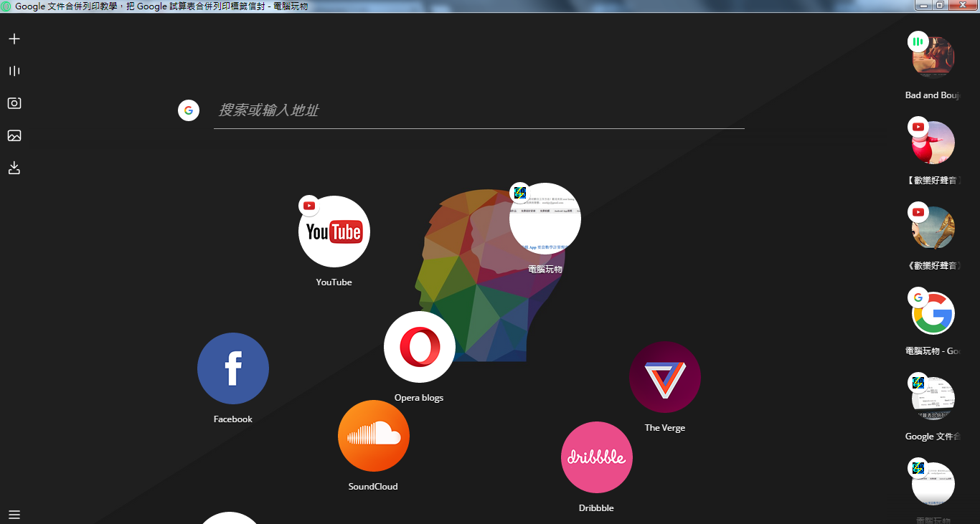The height and width of the screenshot is (524, 980).
Task: Switch to the Bad and Bouj tab bubble
Action: coord(933,57)
